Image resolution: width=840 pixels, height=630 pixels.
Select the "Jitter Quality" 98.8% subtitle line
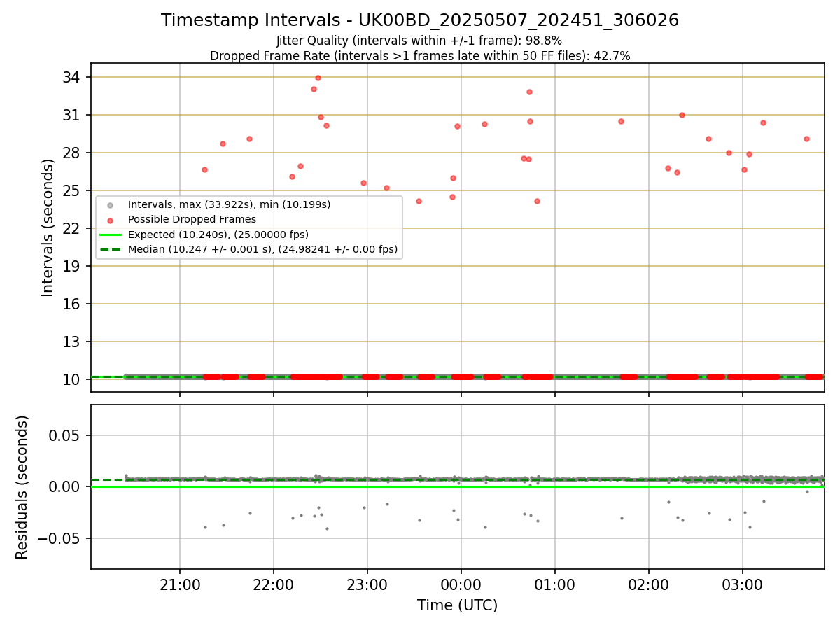point(420,41)
